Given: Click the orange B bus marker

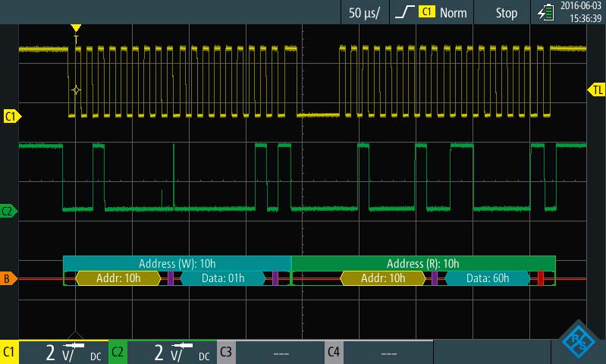Looking at the screenshot, I should coord(8,279).
